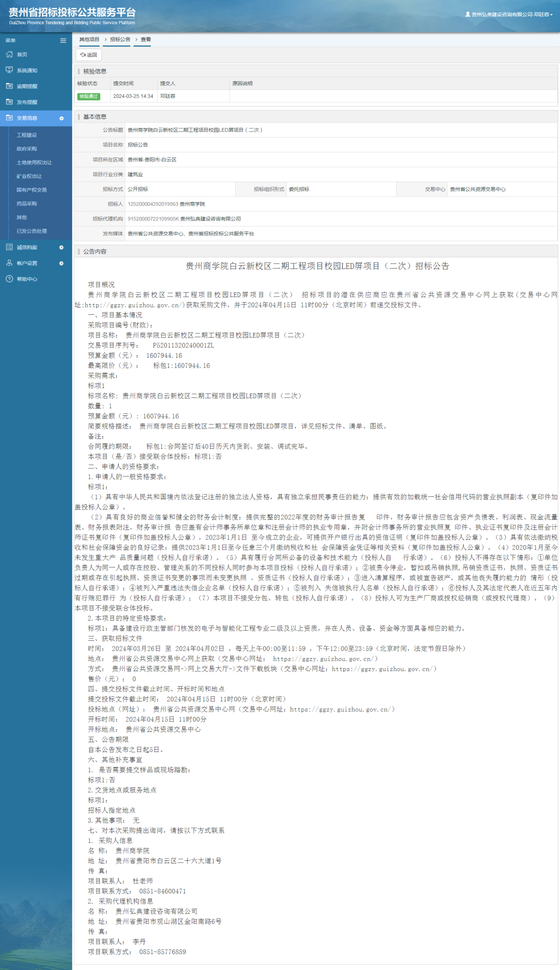The width and height of the screenshot is (560, 970).
Task: Collapse the sidebar with the hamburger menu icon
Action: click(63, 41)
